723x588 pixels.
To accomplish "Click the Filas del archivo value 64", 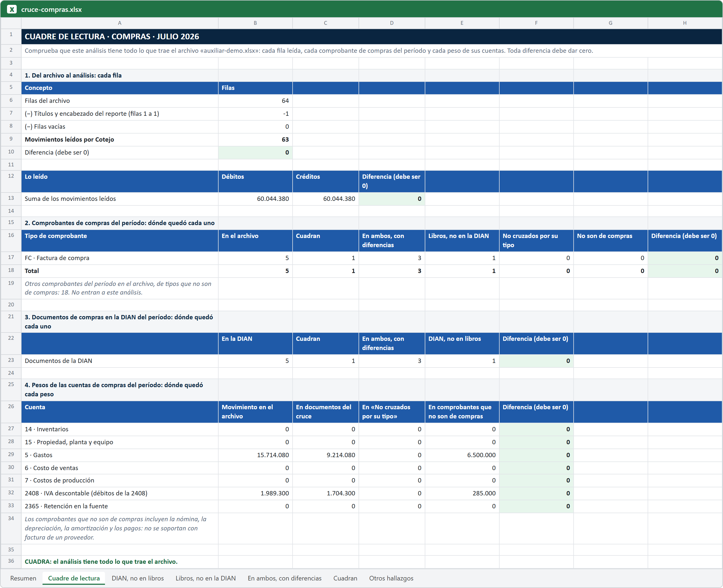I will (255, 101).
